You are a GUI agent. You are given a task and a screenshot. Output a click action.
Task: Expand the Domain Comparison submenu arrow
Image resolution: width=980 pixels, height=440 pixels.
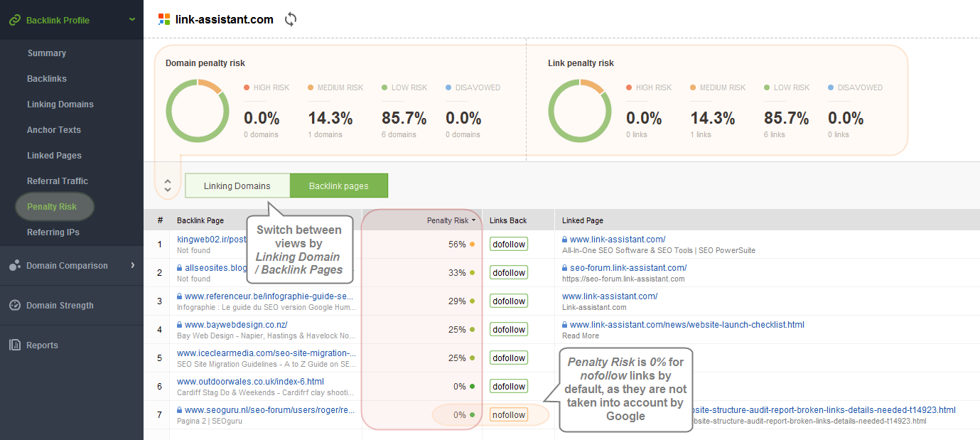[x=133, y=265]
